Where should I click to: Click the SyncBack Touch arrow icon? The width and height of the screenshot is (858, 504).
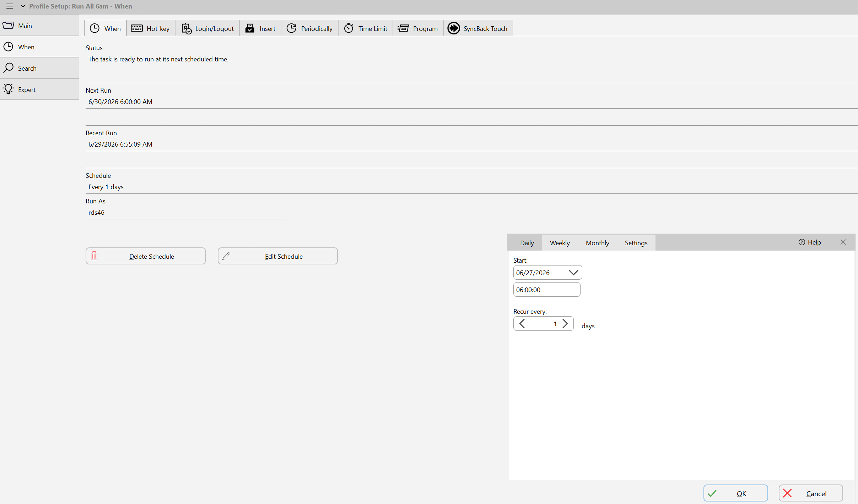pos(454,28)
